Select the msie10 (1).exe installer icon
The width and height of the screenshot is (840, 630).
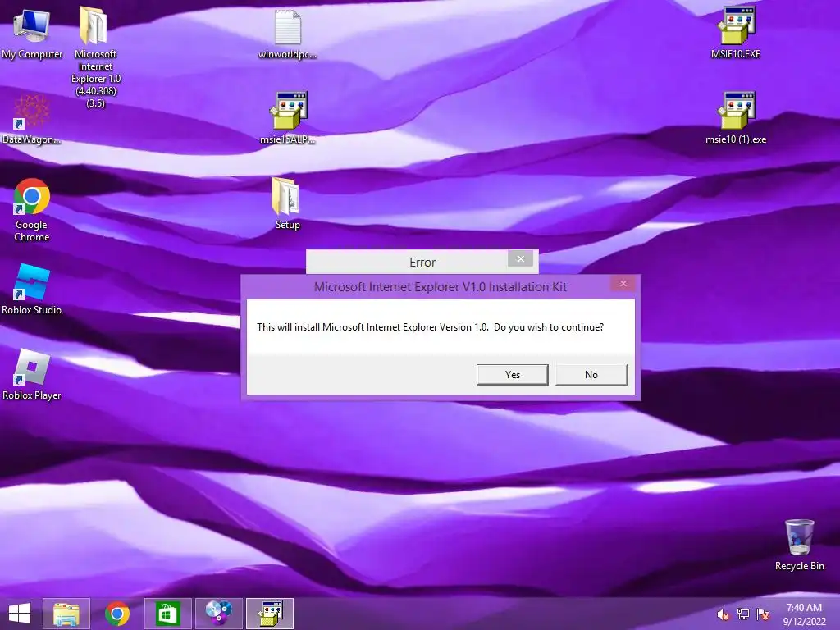(x=736, y=118)
